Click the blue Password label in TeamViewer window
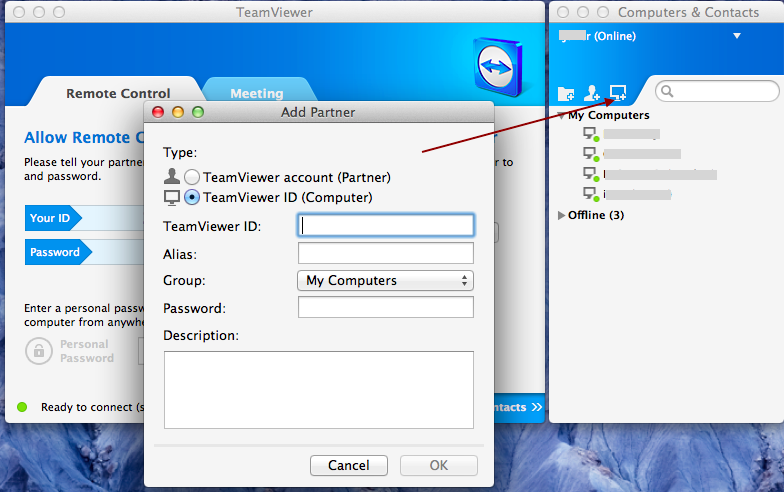Screen dimensions: 784x492 point(55,252)
